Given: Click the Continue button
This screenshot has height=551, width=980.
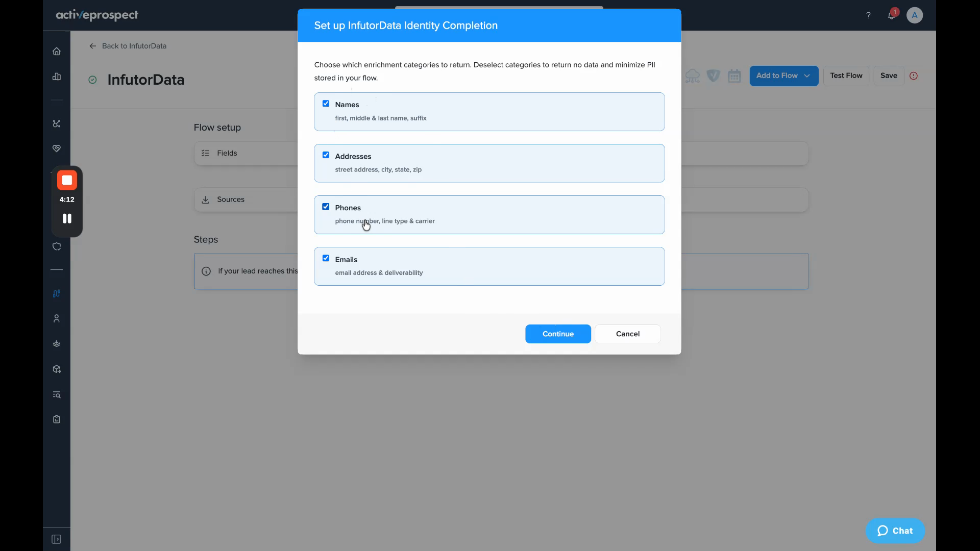Looking at the screenshot, I should pyautogui.click(x=558, y=334).
